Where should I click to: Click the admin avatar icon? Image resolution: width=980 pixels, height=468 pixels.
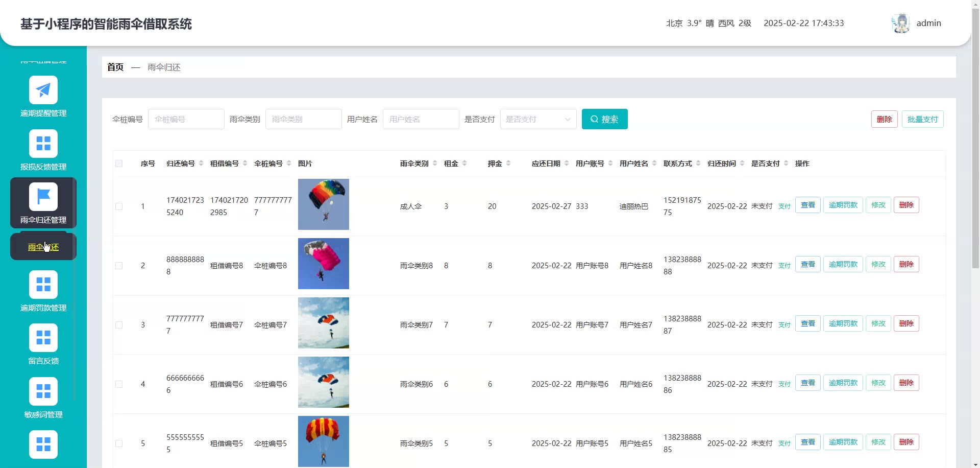click(x=901, y=24)
